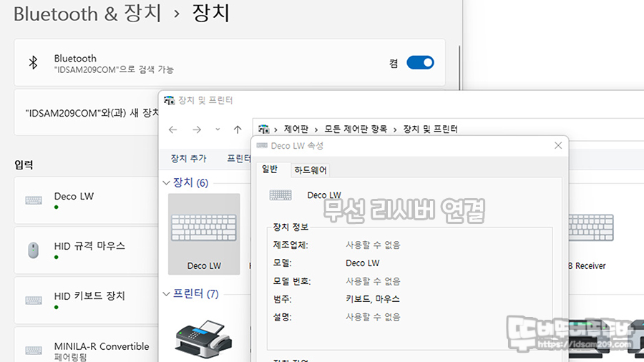The height and width of the screenshot is (362, 644).
Task: Open HID 규격 마우스 device entry
Action: (x=87, y=250)
